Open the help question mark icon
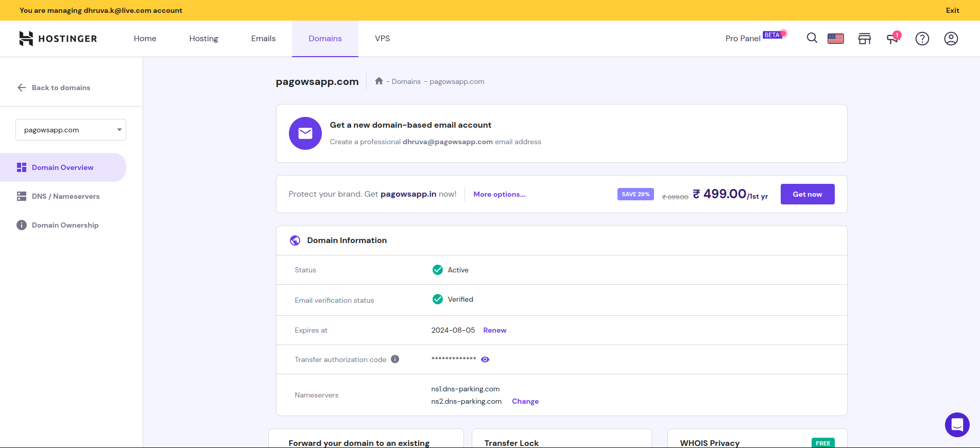 click(922, 39)
